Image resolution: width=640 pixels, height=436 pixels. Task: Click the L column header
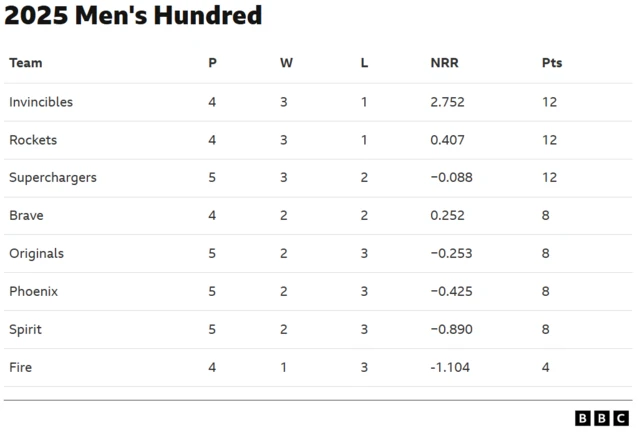(364, 63)
